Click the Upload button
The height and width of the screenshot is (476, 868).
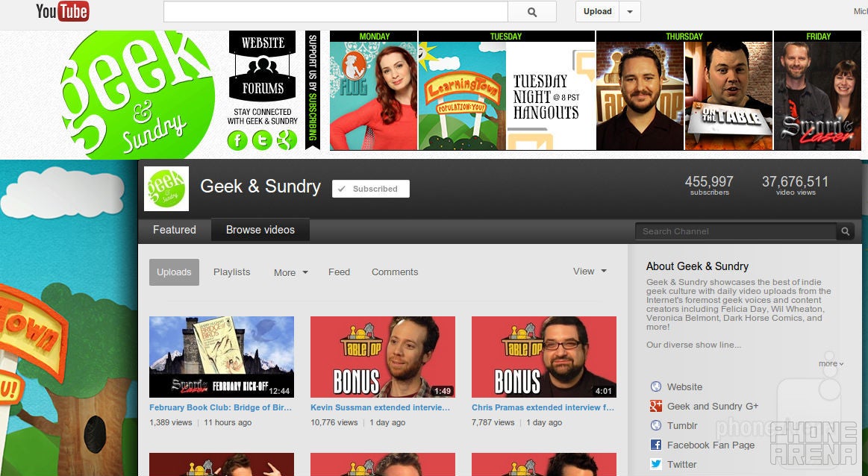[x=597, y=12]
